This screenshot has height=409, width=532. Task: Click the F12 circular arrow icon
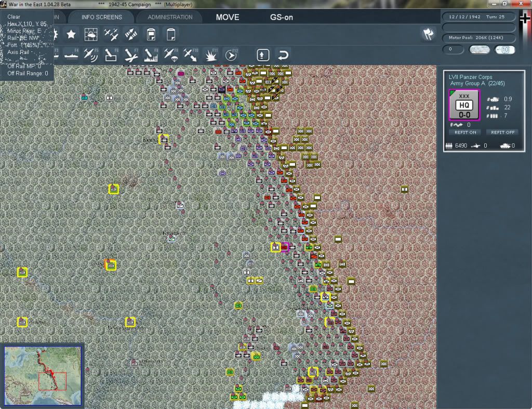point(231,55)
